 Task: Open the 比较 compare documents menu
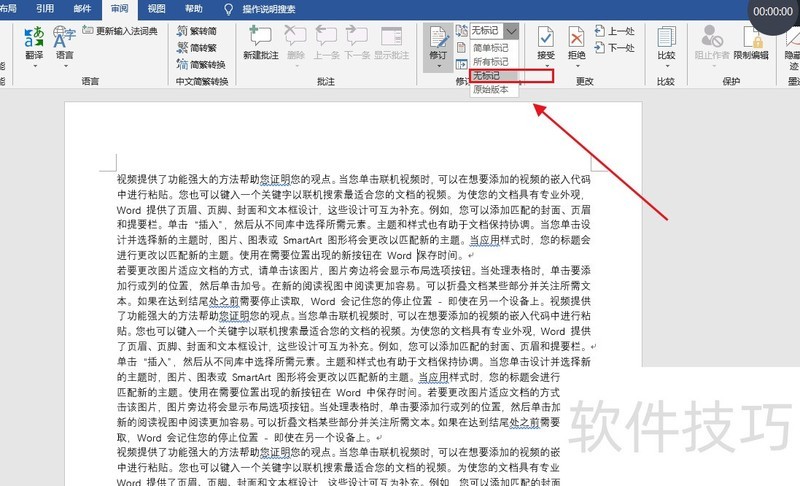(x=666, y=47)
